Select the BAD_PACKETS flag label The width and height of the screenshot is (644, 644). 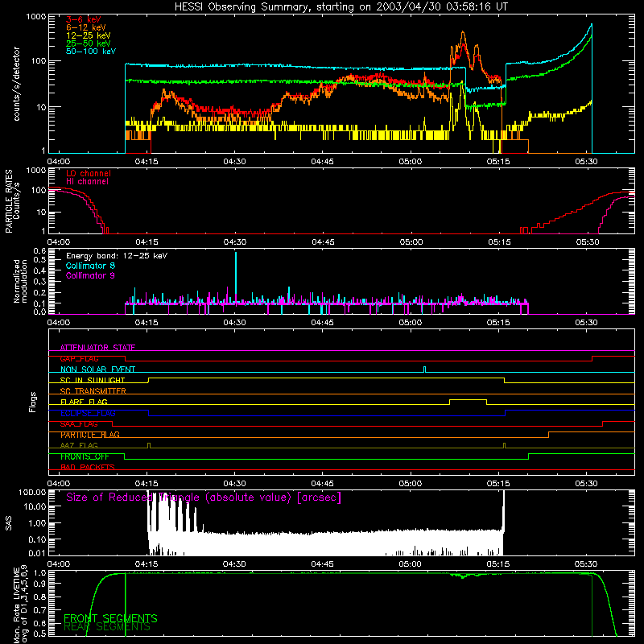(88, 468)
